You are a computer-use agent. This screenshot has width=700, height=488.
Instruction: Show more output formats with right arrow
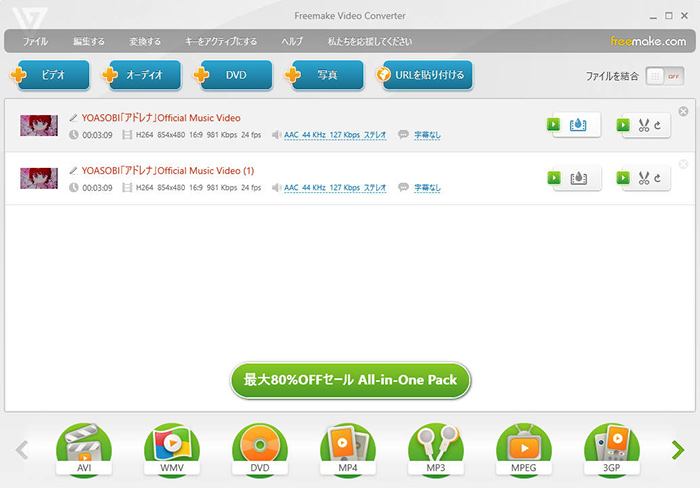678,450
